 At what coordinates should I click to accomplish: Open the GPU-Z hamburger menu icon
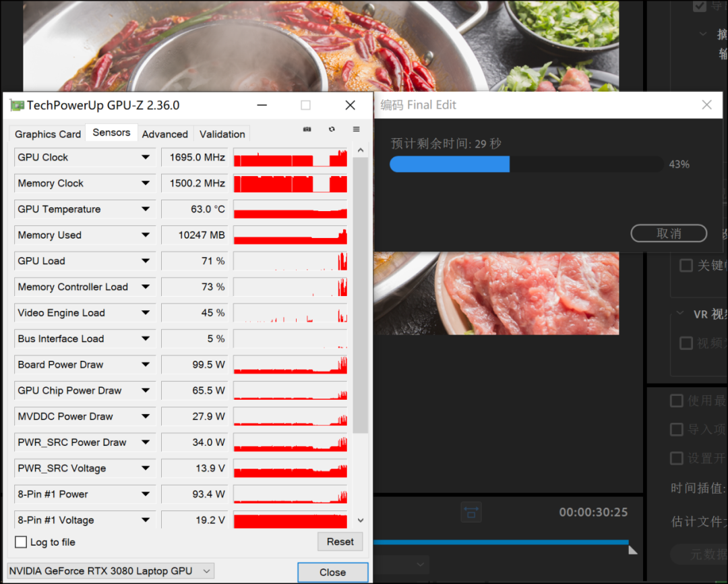tap(356, 129)
